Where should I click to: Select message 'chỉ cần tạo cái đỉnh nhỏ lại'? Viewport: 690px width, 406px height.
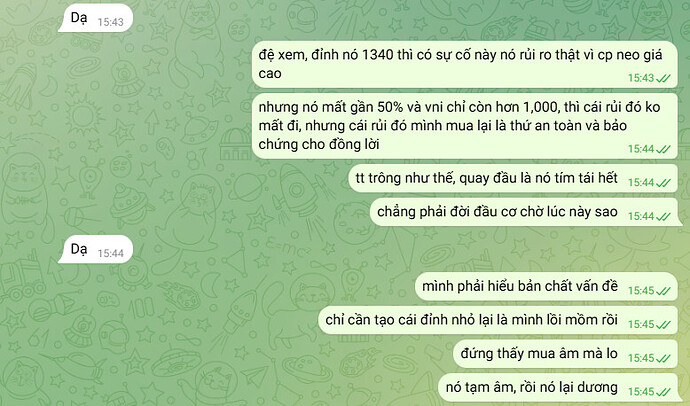[x=498, y=320]
